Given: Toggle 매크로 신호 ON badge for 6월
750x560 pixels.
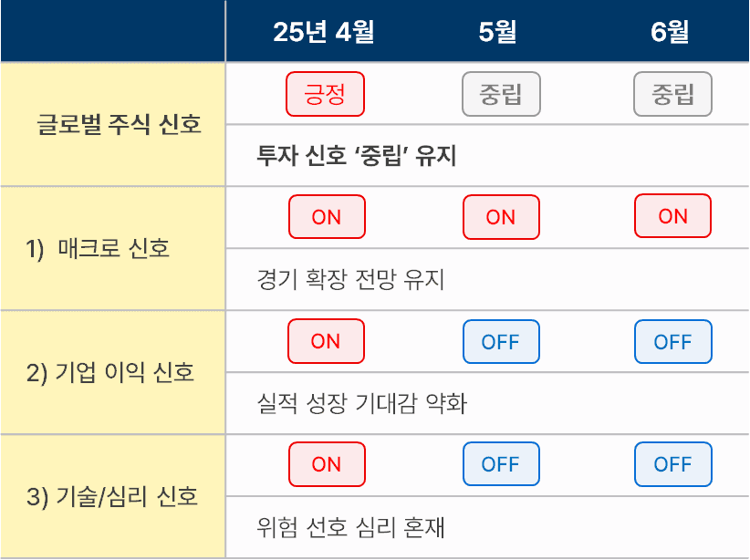Looking at the screenshot, I should [672, 216].
